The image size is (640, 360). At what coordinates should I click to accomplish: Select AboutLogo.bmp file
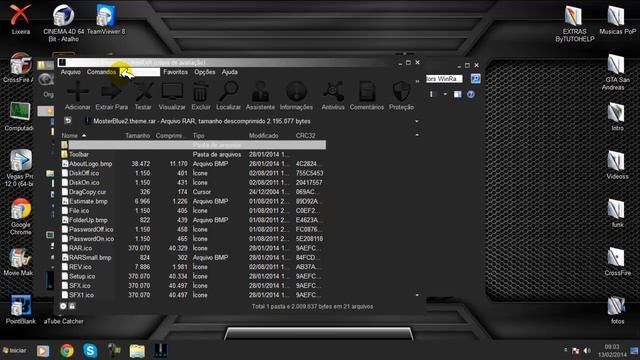pos(193,164)
